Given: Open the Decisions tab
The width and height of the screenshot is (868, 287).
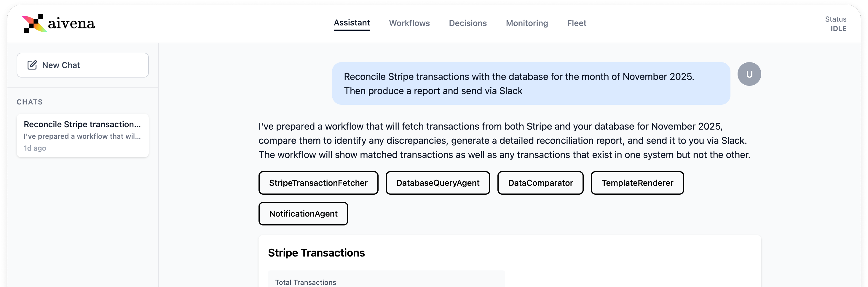Looking at the screenshot, I should point(467,23).
